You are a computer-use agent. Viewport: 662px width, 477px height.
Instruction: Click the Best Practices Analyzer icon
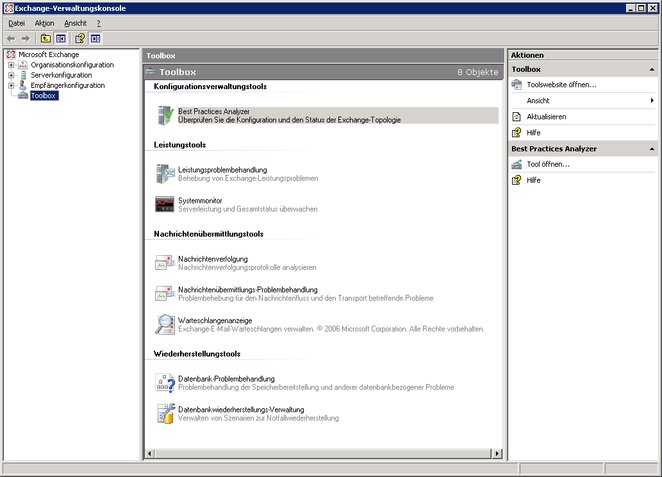coord(165,115)
